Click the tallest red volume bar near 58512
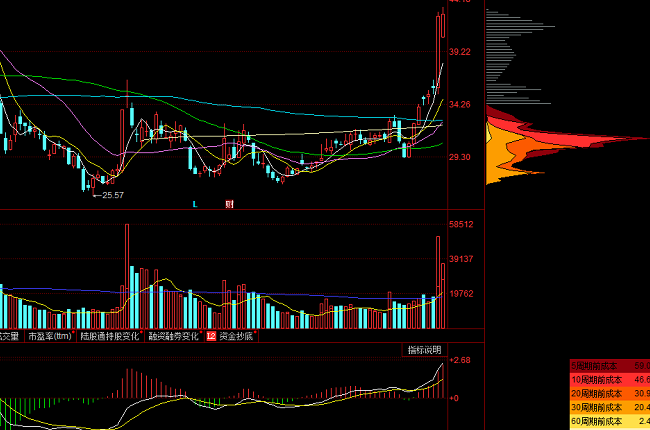The image size is (650, 430). coord(127,276)
